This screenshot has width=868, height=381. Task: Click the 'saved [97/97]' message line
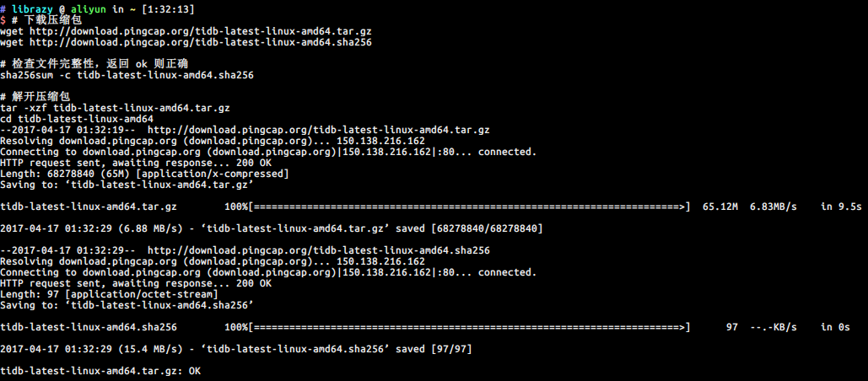pos(236,349)
